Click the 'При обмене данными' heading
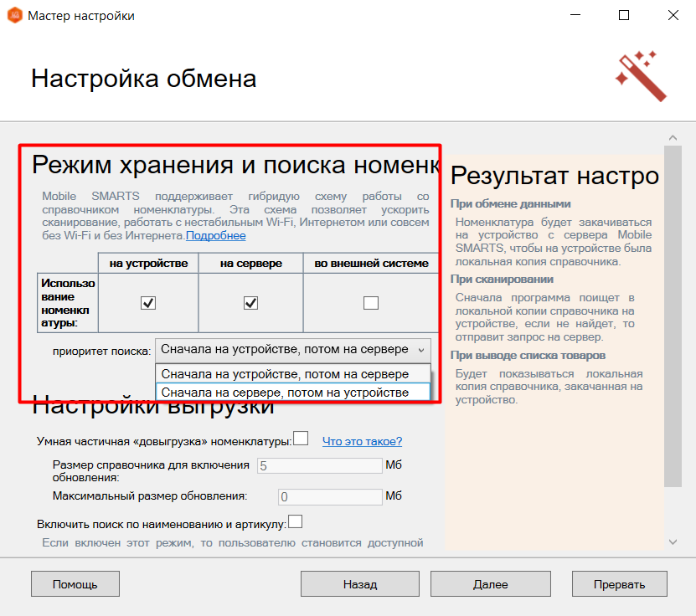Viewport: 696px width, 616px height. (510, 204)
